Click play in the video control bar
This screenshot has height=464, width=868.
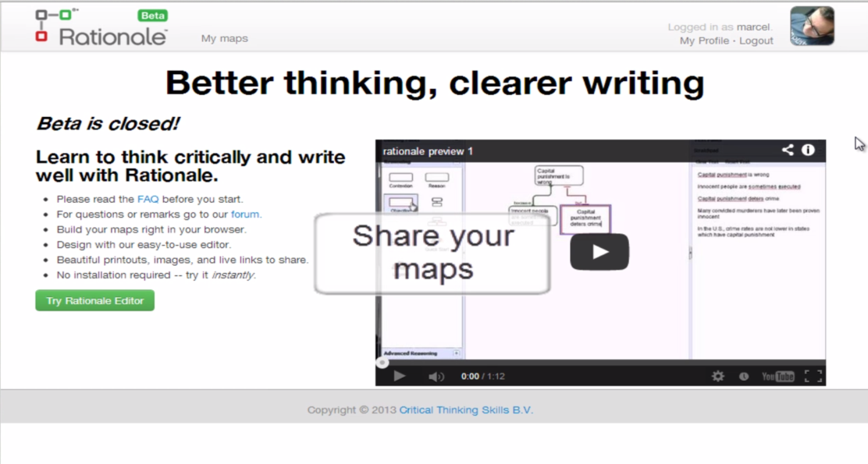click(x=400, y=376)
